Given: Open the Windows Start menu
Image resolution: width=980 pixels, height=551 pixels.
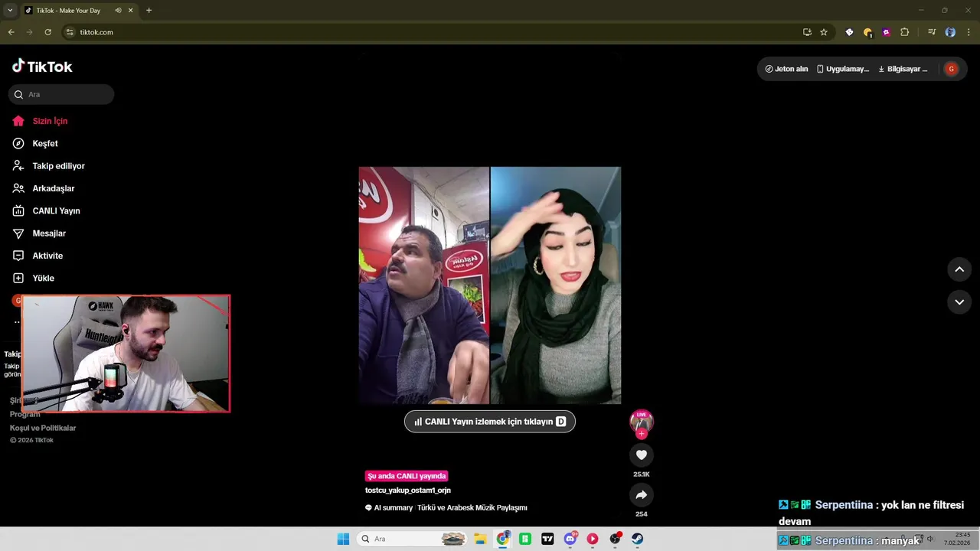Looking at the screenshot, I should (343, 539).
